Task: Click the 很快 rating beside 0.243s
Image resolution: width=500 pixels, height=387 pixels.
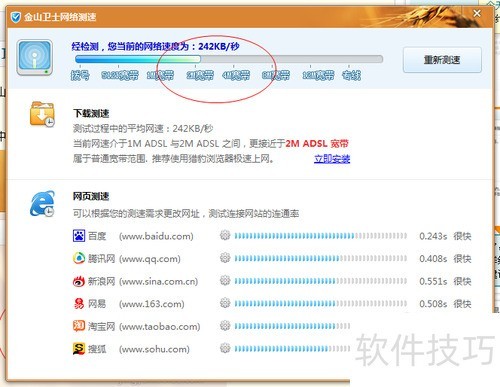Action: pos(462,236)
